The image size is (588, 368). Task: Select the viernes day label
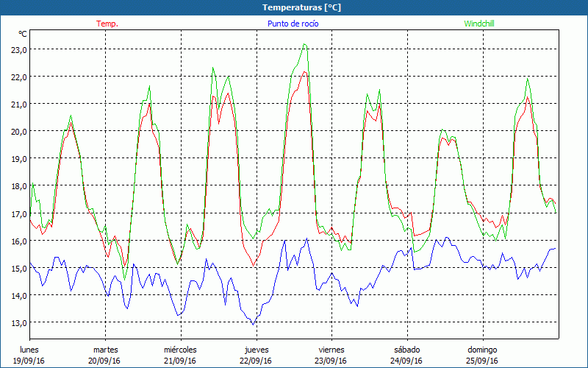coord(331,350)
